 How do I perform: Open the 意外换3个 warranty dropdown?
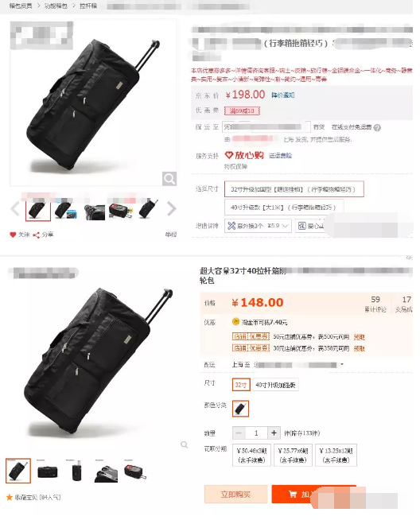(258, 226)
